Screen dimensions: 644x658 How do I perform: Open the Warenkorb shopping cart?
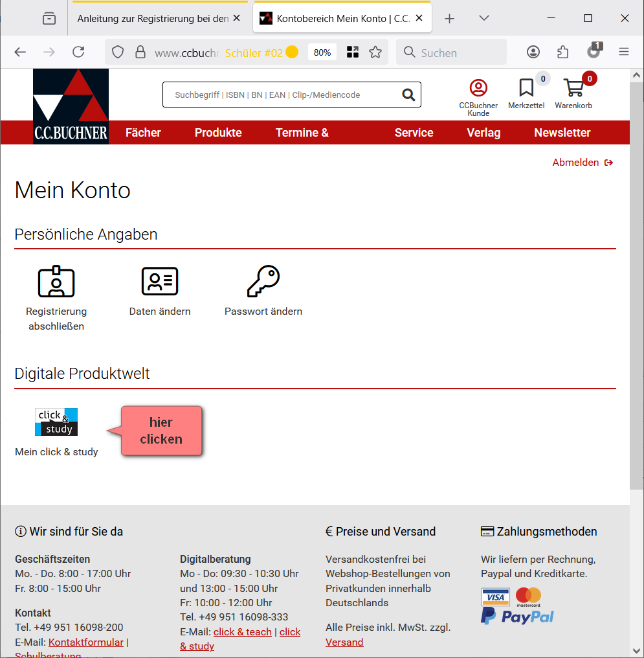pyautogui.click(x=573, y=87)
